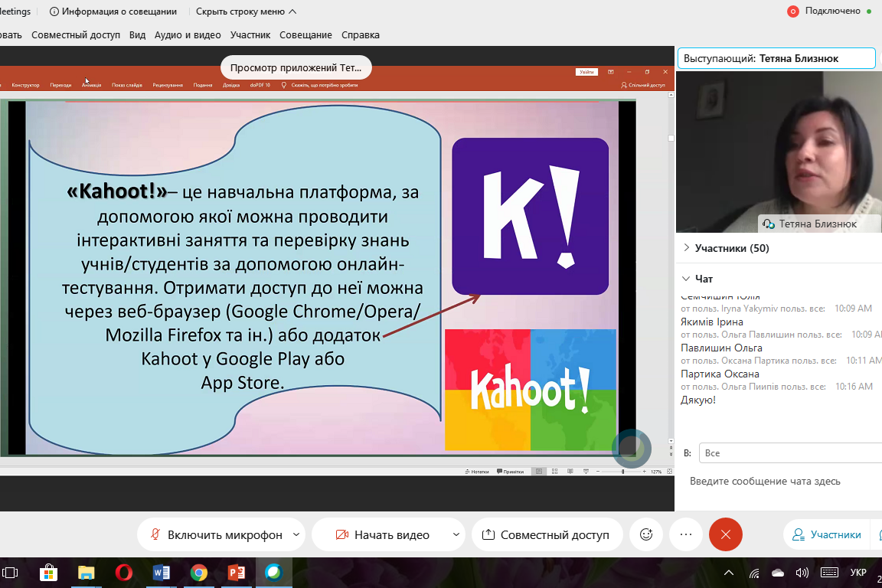
Task: Open the reactions emoji picker
Action: point(646,534)
